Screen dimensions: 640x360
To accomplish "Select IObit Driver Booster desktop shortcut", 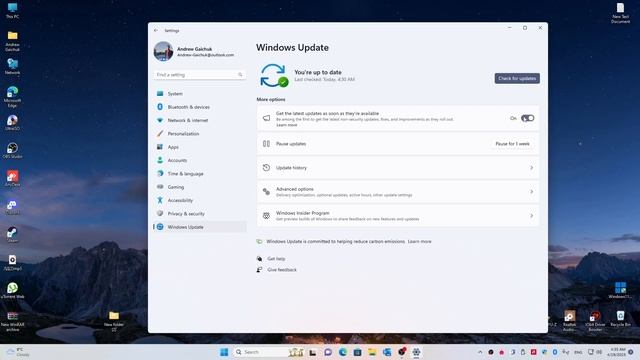I will [x=595, y=321].
